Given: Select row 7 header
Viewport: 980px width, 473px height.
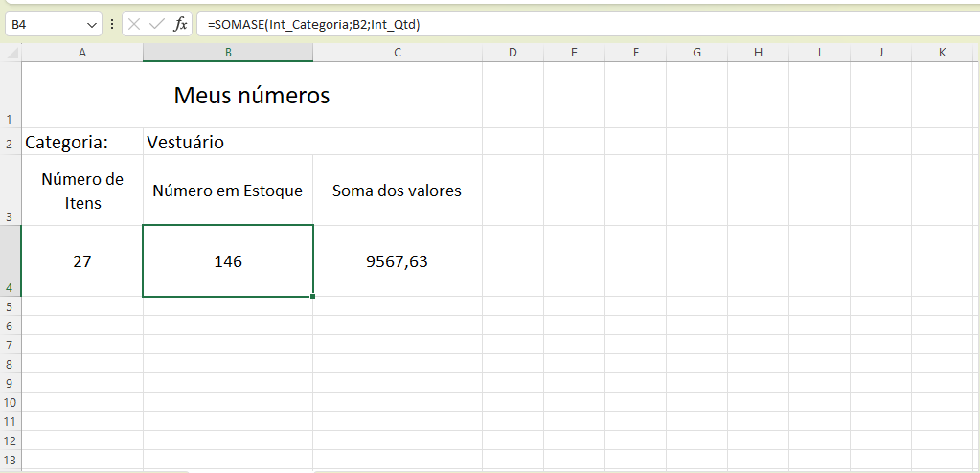Looking at the screenshot, I should click(11, 345).
